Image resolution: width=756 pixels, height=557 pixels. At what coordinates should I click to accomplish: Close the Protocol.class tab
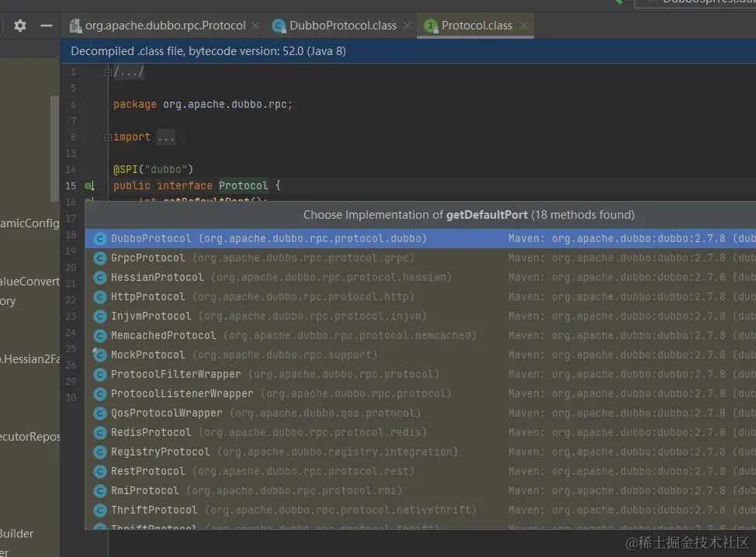tap(524, 26)
